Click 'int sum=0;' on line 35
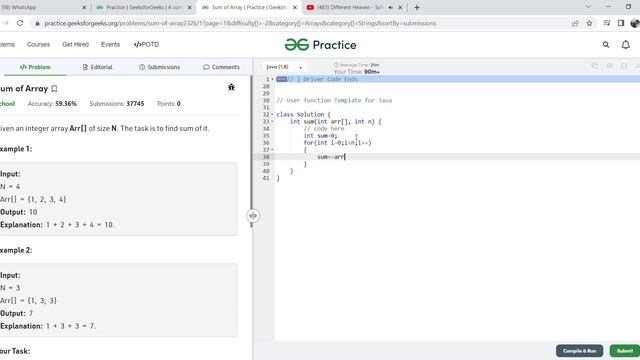 [x=320, y=136]
